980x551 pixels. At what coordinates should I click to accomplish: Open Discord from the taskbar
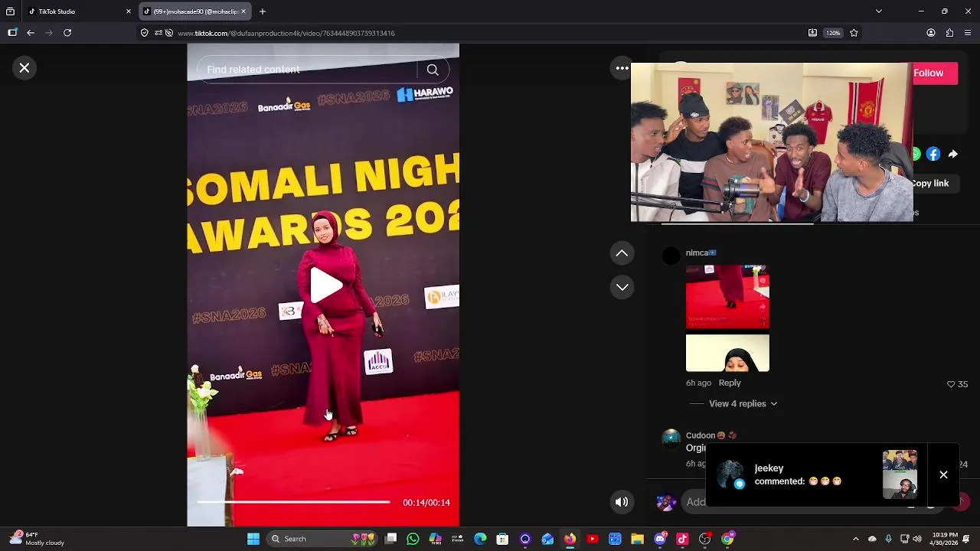[x=660, y=539]
